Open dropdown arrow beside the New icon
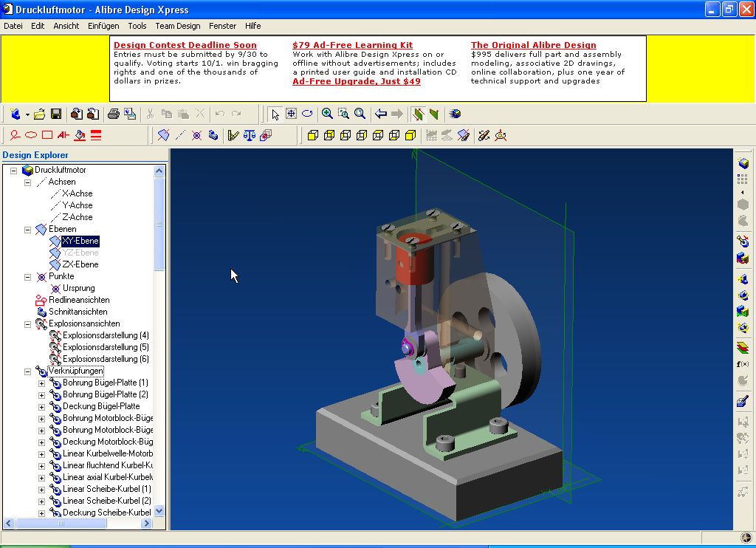Viewport: 756px width, 548px height. (x=27, y=114)
